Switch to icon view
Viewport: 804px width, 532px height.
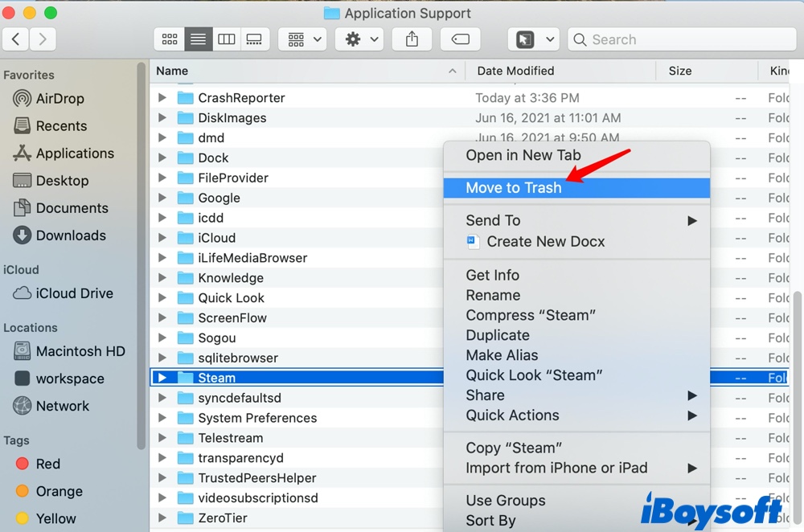pos(169,39)
